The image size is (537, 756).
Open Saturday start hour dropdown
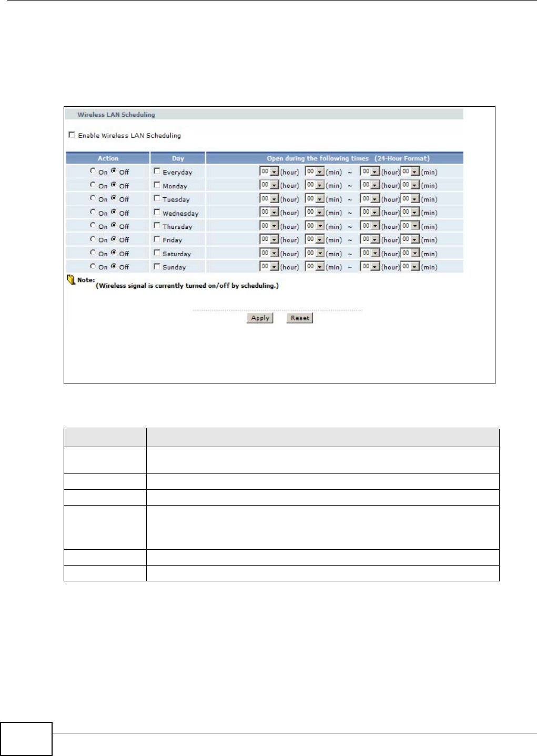269,254
